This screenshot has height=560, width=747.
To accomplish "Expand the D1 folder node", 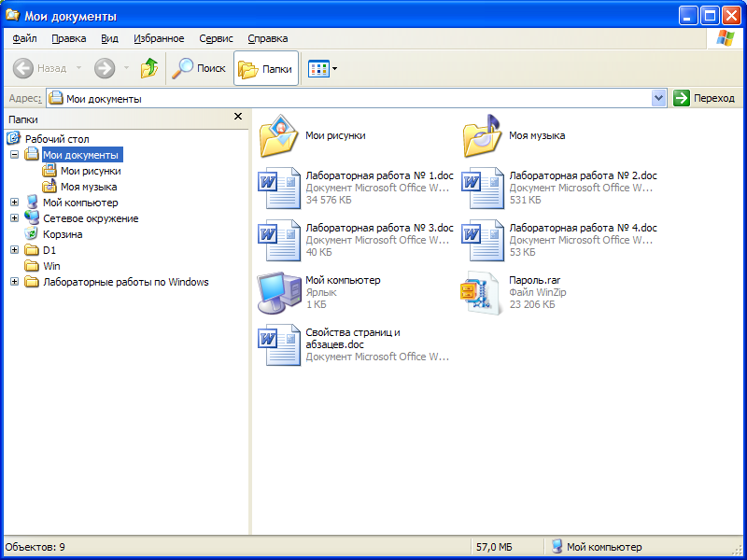I will pyautogui.click(x=15, y=249).
